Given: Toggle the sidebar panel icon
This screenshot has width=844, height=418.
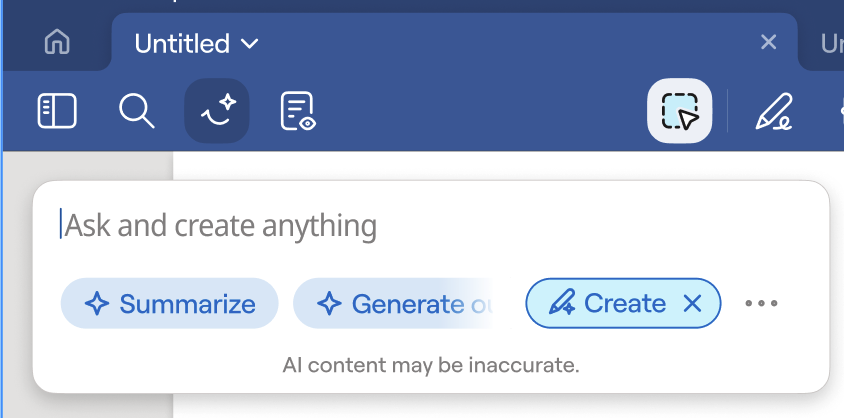Looking at the screenshot, I should [x=57, y=111].
